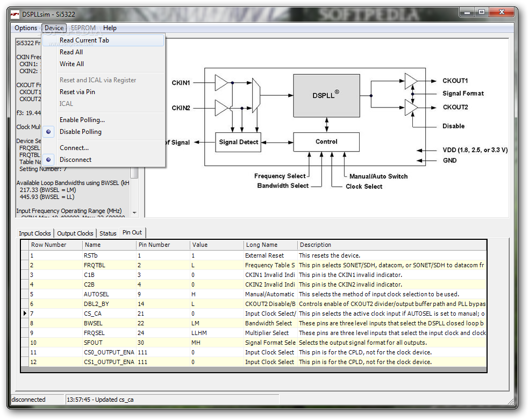
Task: Click scroll-down arrow of info panel
Action: [x=134, y=213]
